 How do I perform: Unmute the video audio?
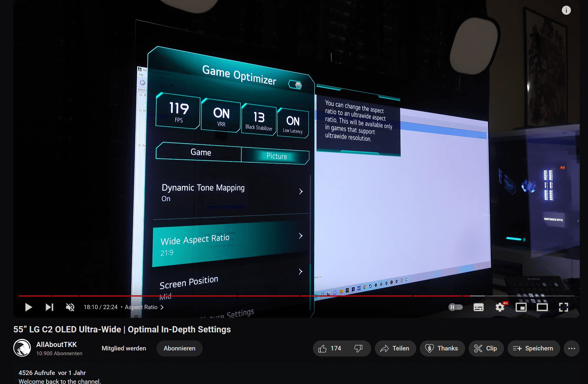click(x=70, y=307)
